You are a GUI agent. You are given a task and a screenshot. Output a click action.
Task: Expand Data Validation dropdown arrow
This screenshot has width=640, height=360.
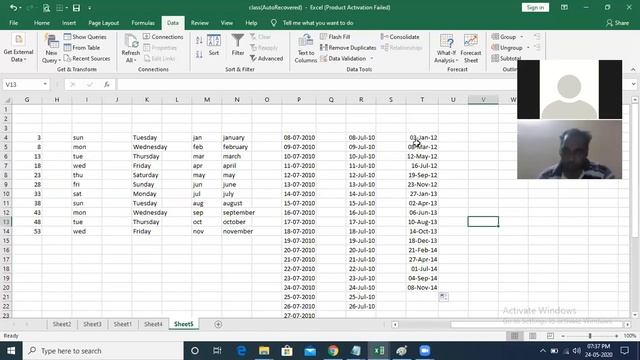tap(372, 59)
